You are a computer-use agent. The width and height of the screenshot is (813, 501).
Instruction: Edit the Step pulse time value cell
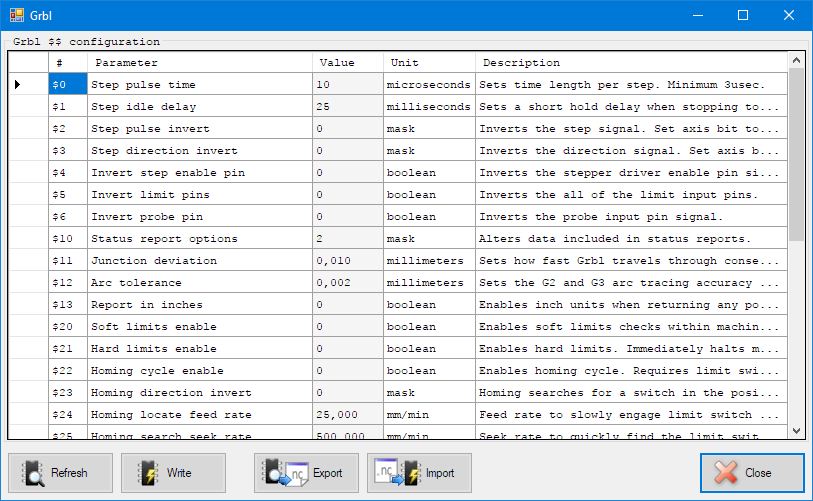pos(347,85)
